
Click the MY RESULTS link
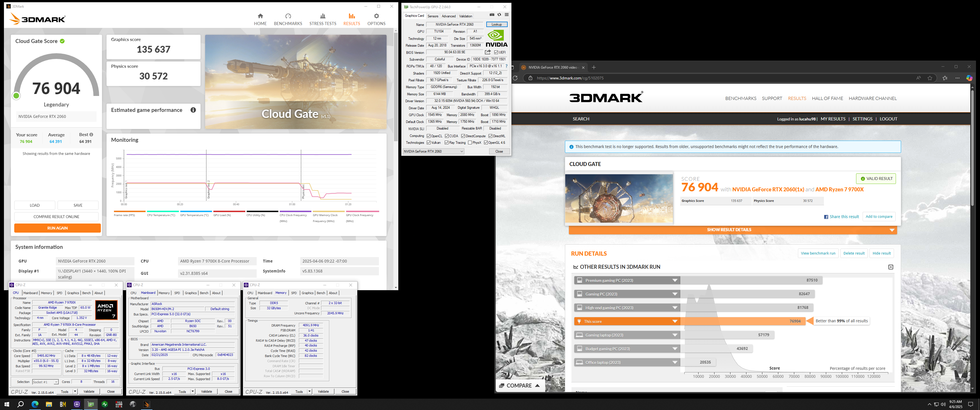point(833,119)
